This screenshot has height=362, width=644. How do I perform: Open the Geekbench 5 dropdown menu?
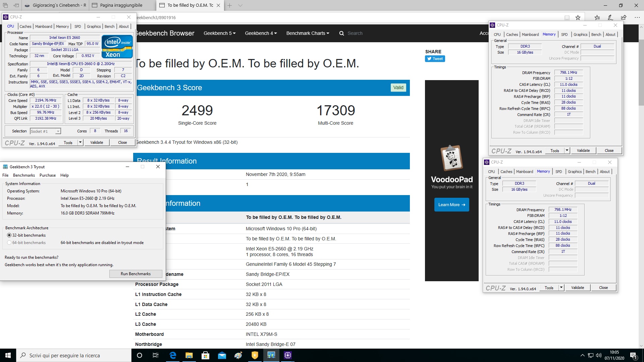pos(219,33)
